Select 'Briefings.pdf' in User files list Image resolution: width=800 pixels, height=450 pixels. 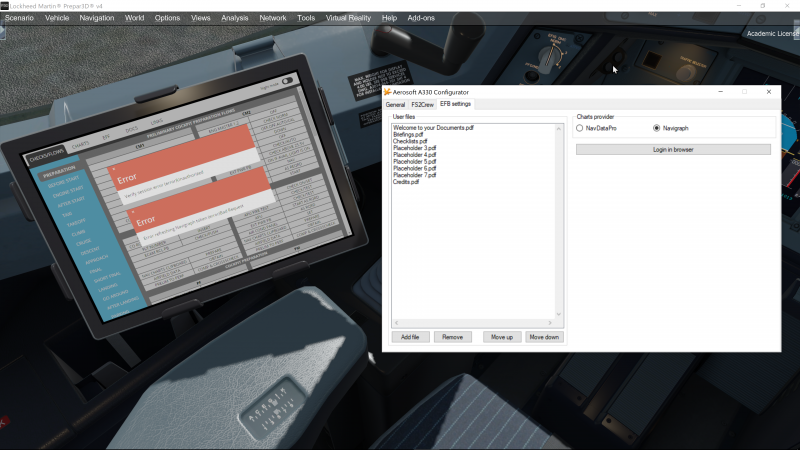pyautogui.click(x=408, y=135)
